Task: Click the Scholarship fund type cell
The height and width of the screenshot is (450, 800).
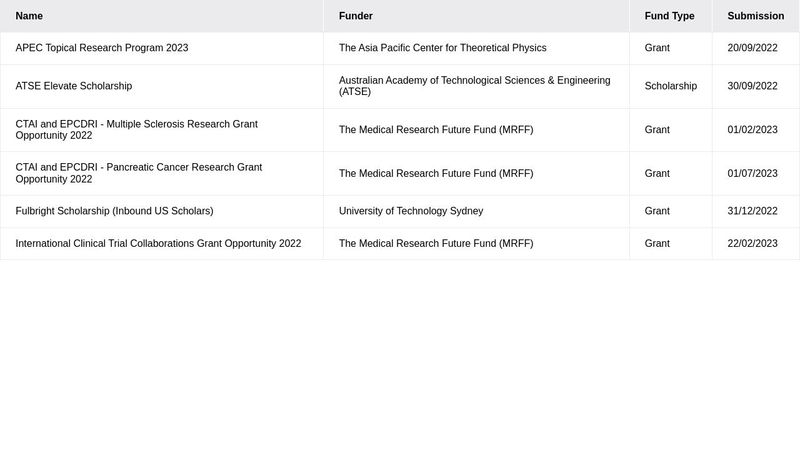Action: tap(671, 86)
